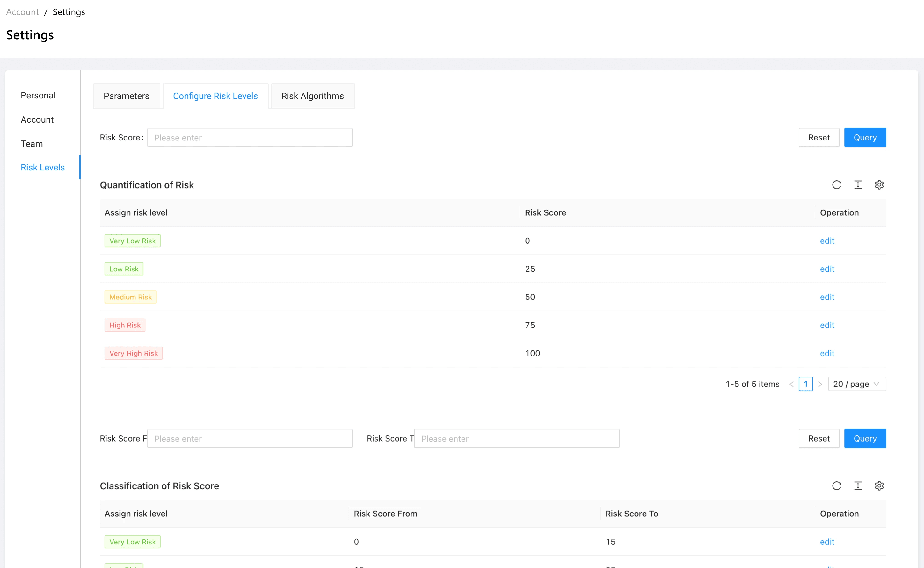924x568 pixels.
Task: Go to Team in side menu
Action: pos(32,143)
